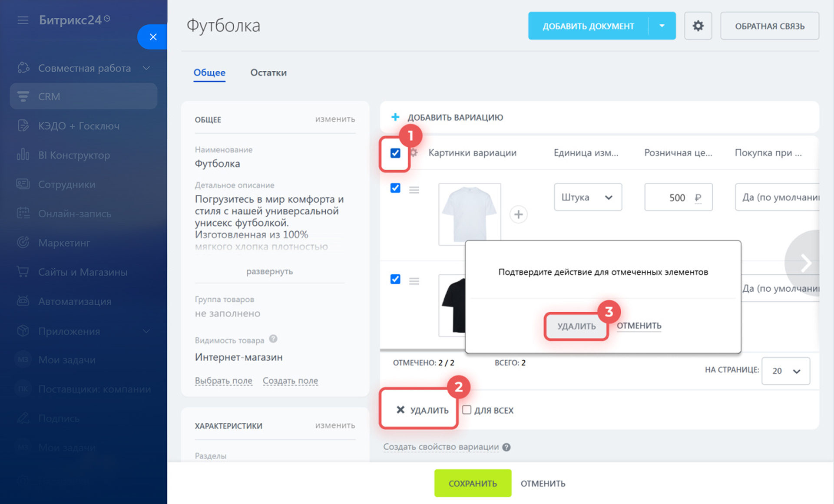Enable the ДЛЯ ВСЕХ checkbox
The width and height of the screenshot is (834, 504).
[467, 410]
